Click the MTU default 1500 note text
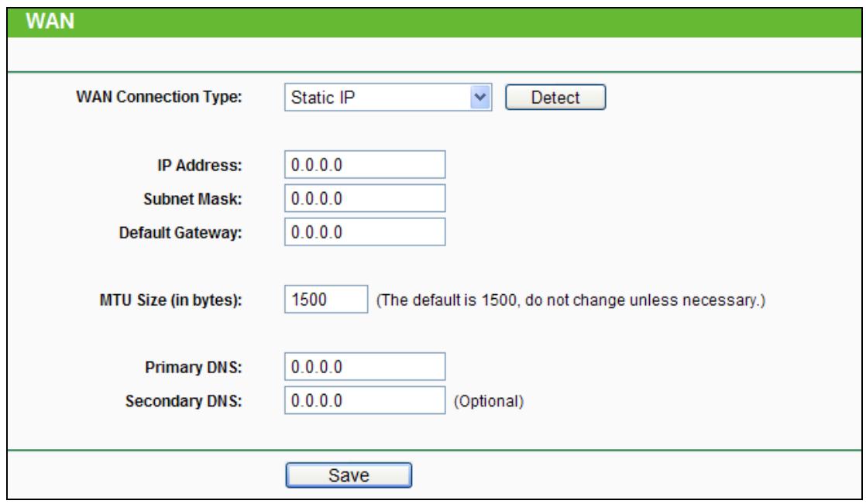866x504 pixels. click(571, 300)
